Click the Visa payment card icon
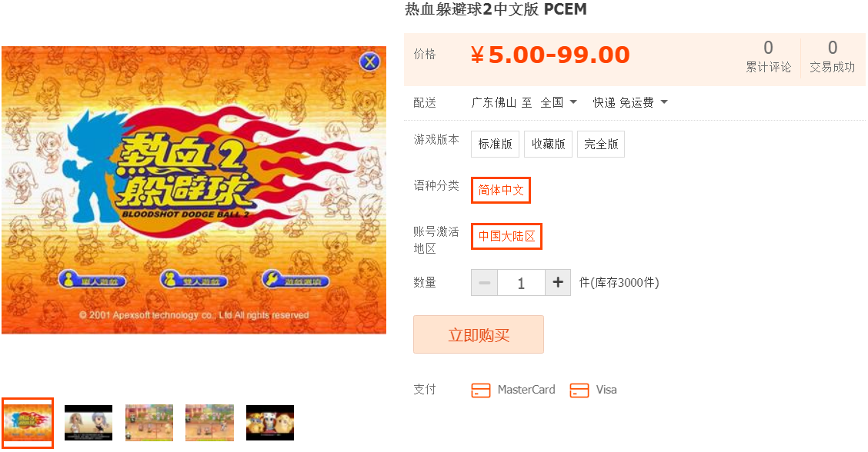This screenshot has width=868, height=452. coord(579,390)
